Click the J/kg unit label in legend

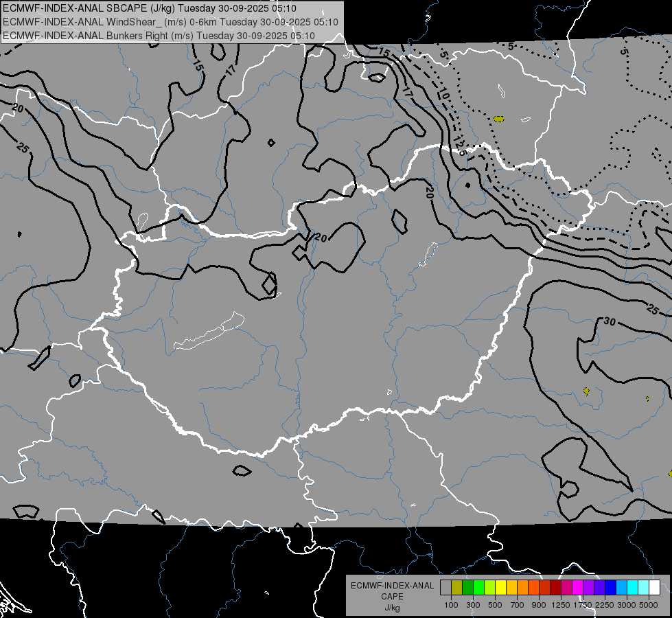(x=392, y=608)
